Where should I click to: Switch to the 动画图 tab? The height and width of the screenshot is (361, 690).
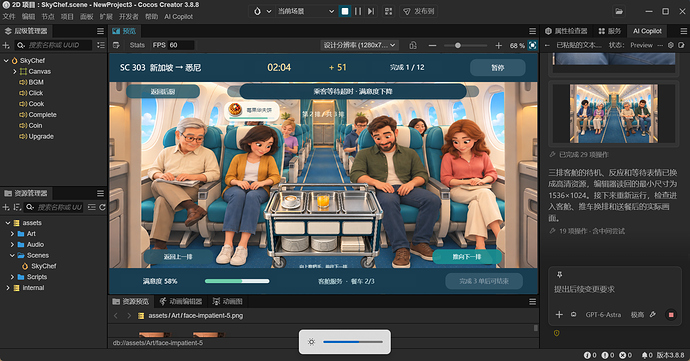click(x=228, y=302)
